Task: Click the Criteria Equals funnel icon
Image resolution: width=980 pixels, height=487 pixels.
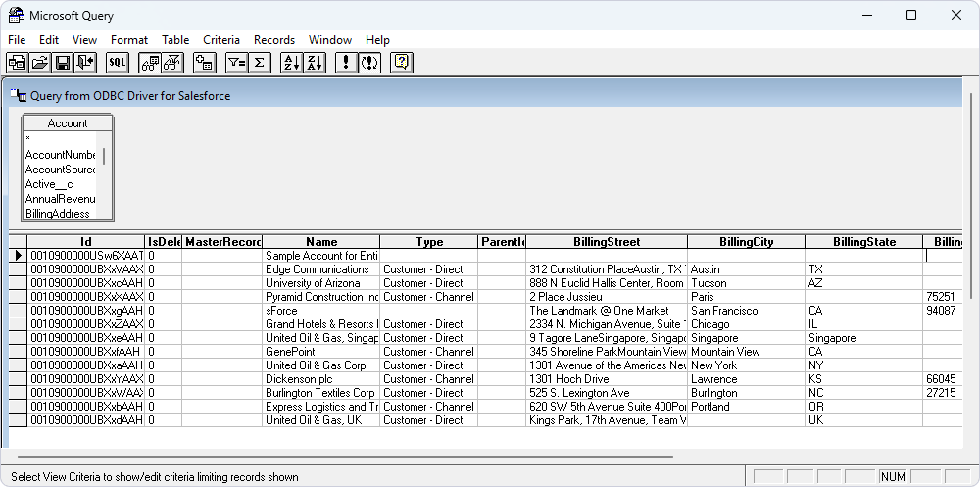Action: pyautogui.click(x=237, y=63)
